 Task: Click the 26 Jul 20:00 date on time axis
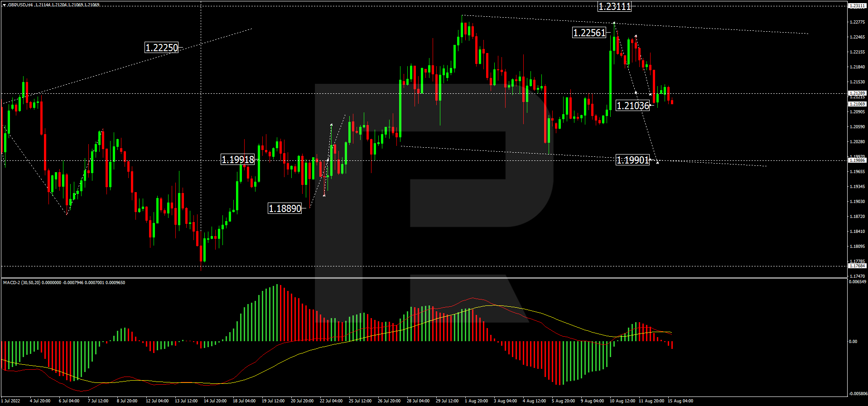(389, 401)
